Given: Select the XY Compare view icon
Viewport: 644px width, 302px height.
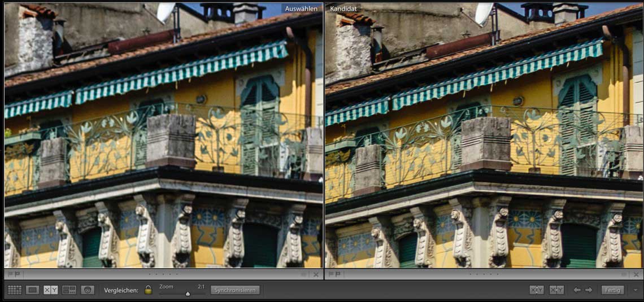Looking at the screenshot, I should click(x=50, y=290).
